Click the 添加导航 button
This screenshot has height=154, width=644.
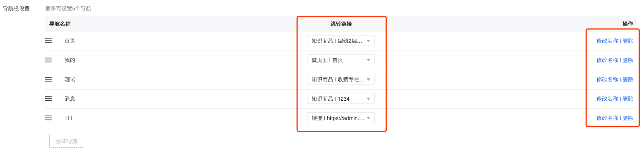point(67,141)
